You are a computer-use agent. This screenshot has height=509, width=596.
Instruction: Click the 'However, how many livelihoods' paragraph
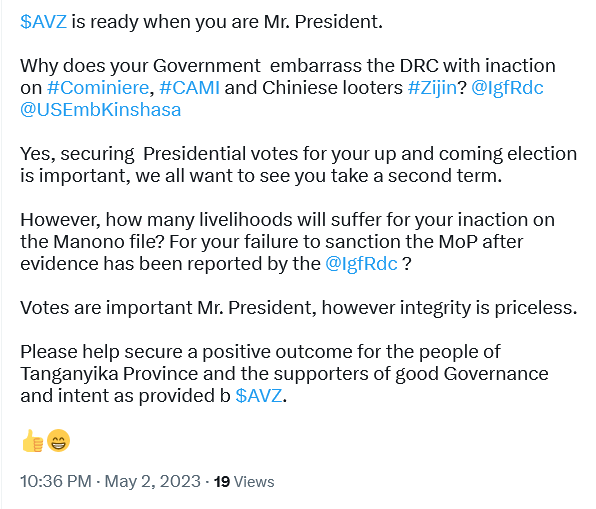tap(287, 242)
